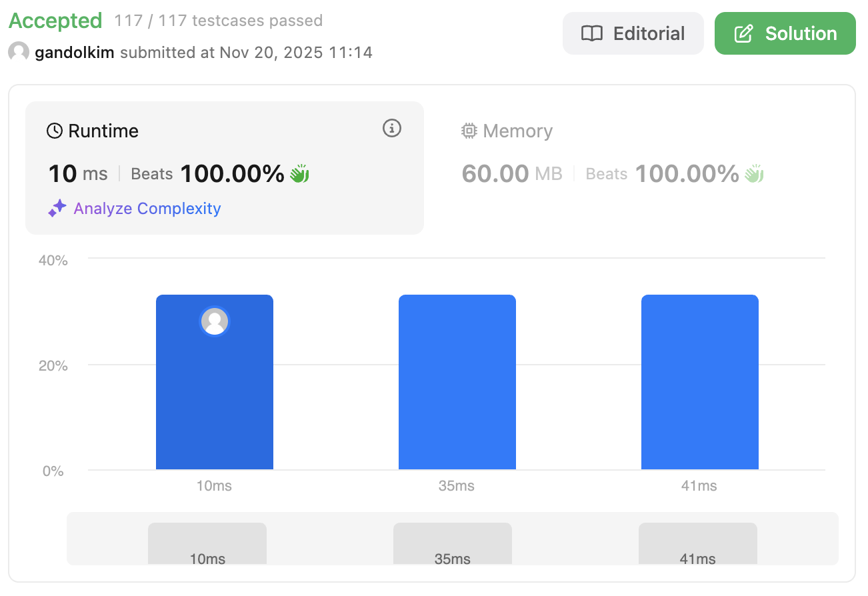Select the 41ms range thumbnail below the chart
868x596 pixels.
(698, 544)
